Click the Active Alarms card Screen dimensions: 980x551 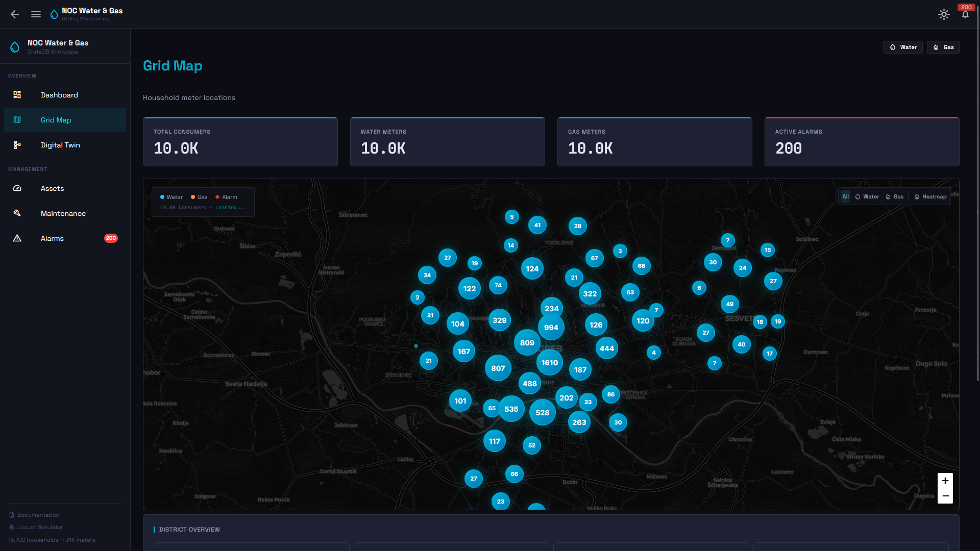[862, 142]
